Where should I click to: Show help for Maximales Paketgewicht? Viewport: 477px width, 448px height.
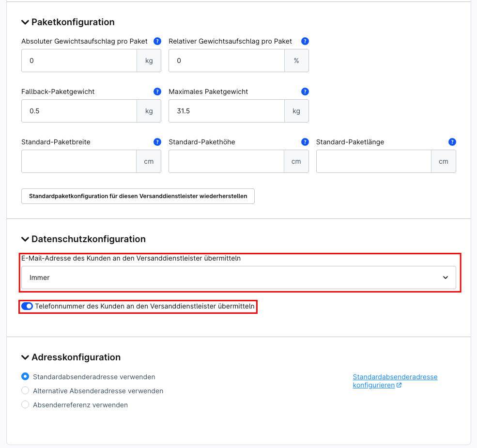(305, 92)
